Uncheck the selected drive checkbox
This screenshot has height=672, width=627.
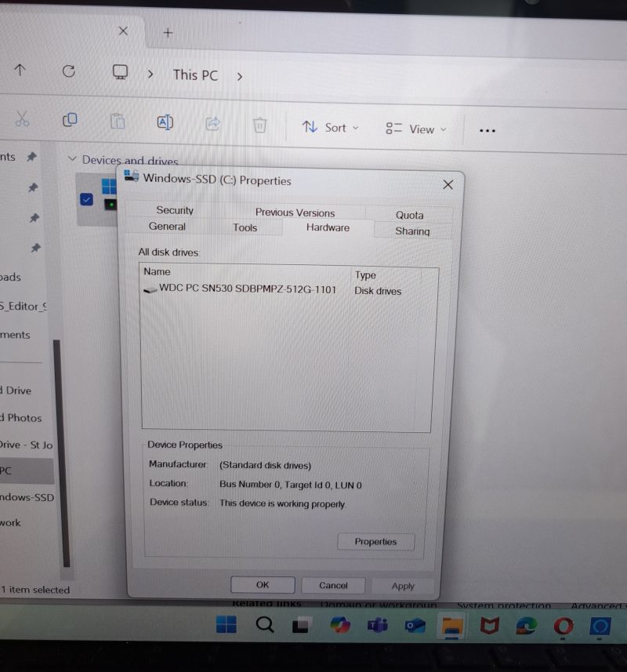click(86, 199)
